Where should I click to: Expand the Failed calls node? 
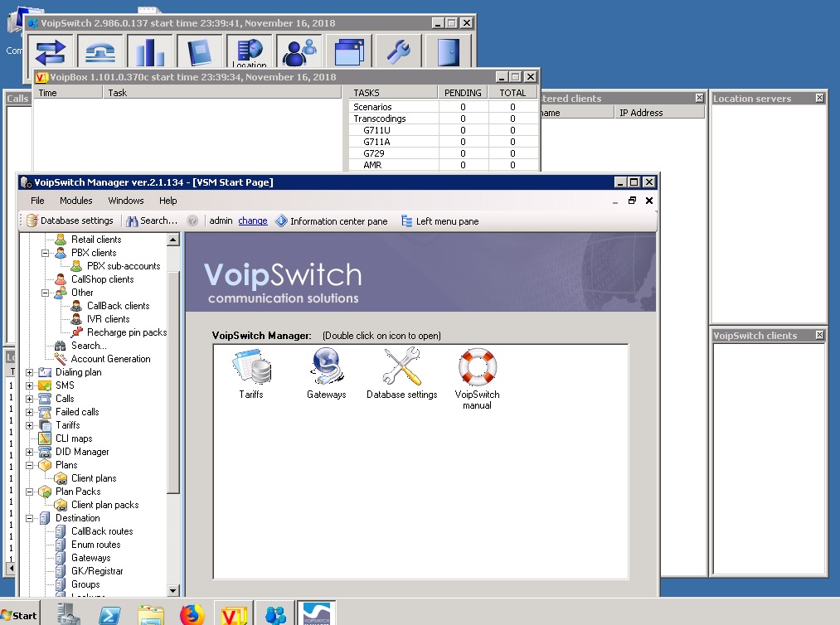(30, 412)
